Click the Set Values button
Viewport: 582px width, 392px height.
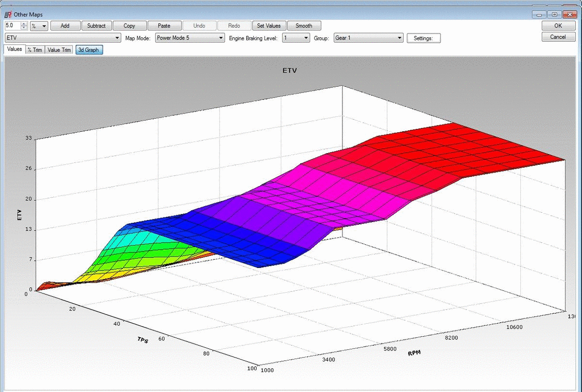click(x=269, y=26)
